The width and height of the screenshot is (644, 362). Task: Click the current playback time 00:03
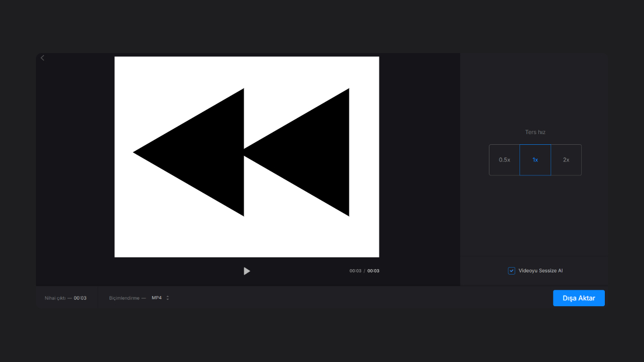point(355,271)
